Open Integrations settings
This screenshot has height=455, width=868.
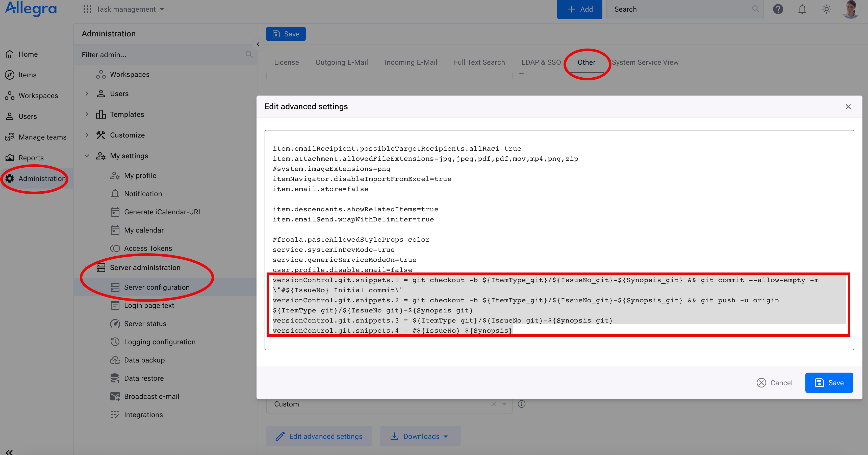coord(143,415)
